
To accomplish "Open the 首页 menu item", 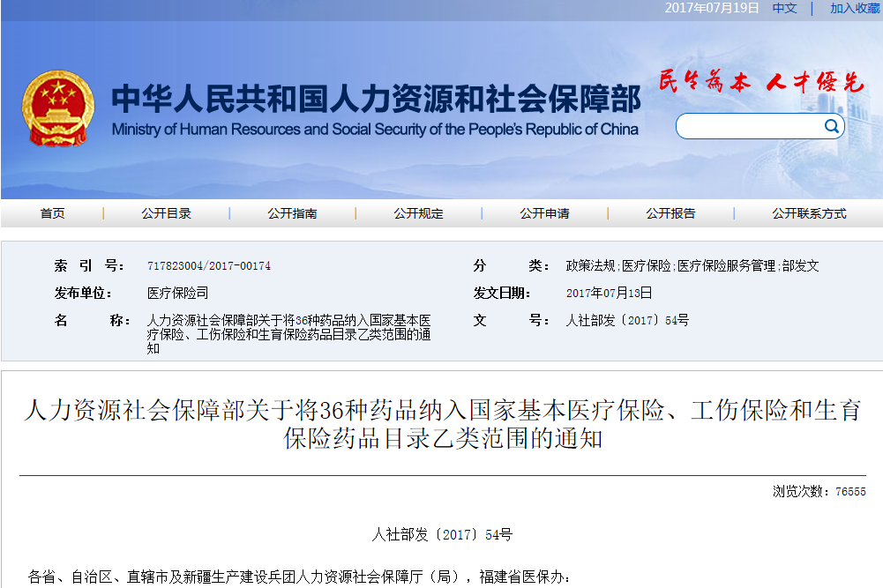I will [52, 213].
